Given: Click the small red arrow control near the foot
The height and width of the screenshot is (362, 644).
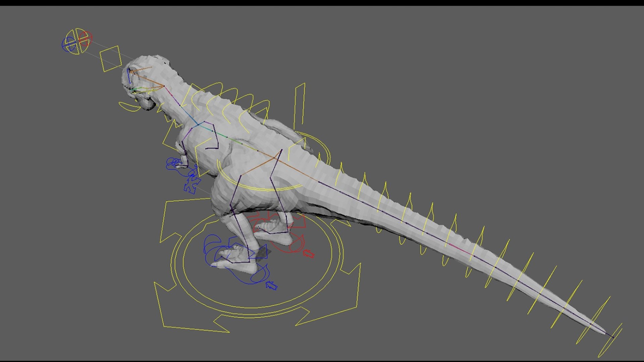Looking at the screenshot, I should click(309, 254).
